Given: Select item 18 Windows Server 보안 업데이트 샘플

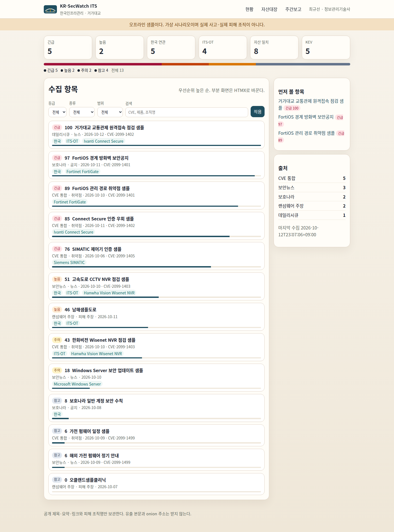Looking at the screenshot, I should 157,378.
